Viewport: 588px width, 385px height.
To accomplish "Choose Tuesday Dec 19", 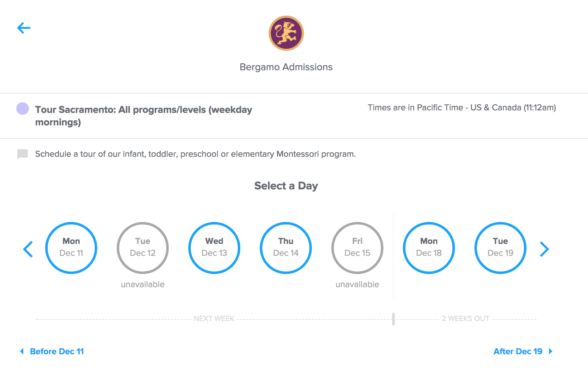I will click(x=500, y=248).
